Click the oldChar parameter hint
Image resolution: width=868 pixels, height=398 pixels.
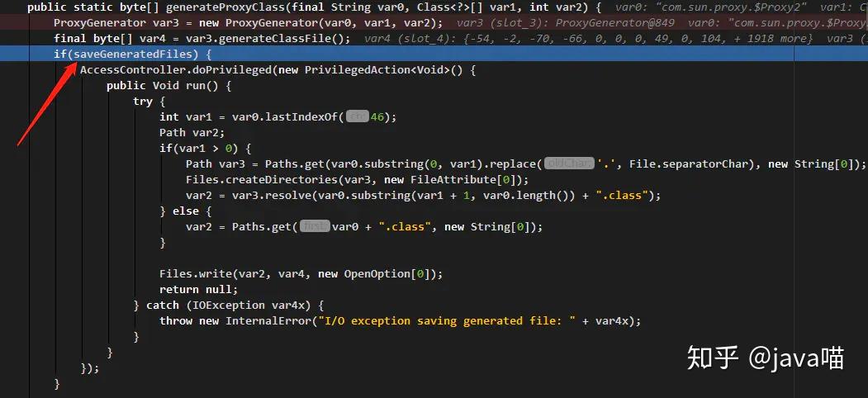(x=569, y=163)
